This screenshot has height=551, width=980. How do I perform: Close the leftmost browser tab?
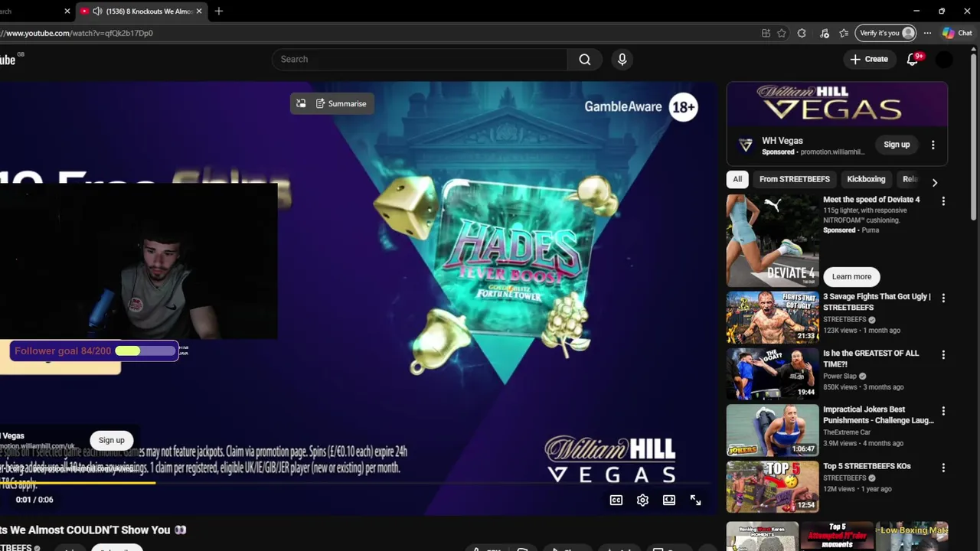[67, 11]
